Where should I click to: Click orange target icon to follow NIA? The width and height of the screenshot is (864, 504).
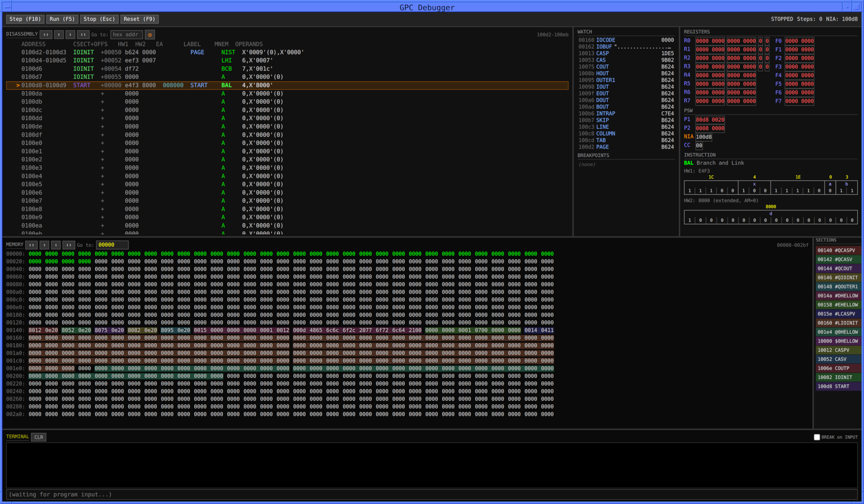[x=150, y=35]
